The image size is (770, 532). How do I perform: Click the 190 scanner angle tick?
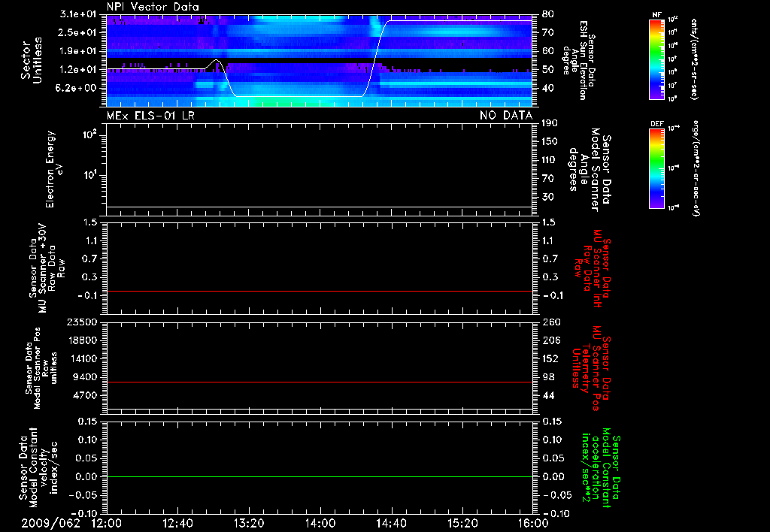[x=550, y=123]
